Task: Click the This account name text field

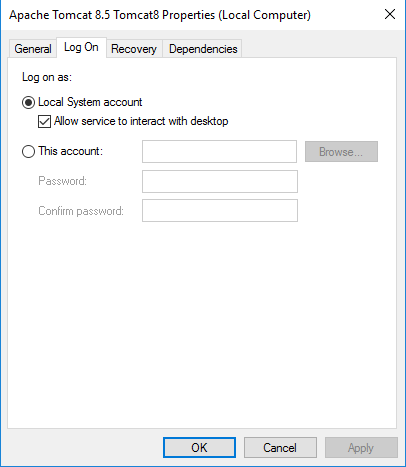Action: tap(219, 152)
